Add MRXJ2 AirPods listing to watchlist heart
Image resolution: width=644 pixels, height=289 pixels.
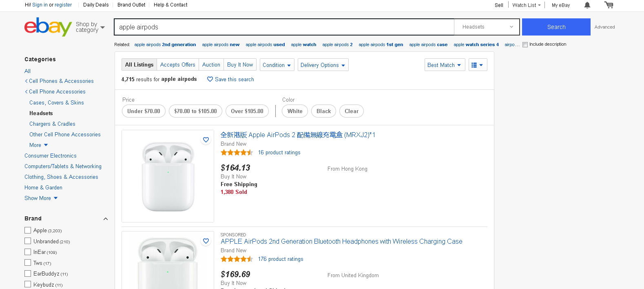[x=206, y=140]
